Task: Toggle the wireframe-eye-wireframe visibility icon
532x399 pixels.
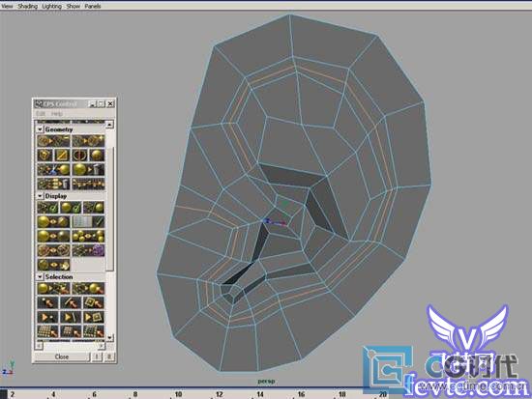Action: (x=53, y=250)
